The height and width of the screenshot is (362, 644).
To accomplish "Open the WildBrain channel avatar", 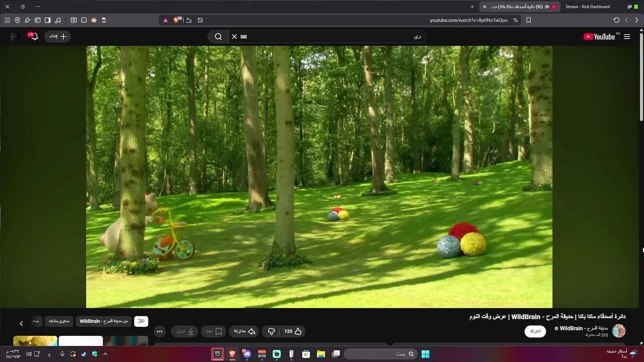I will (618, 331).
